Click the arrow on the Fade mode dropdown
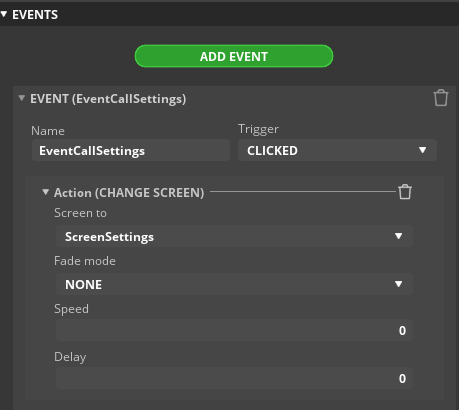Image resolution: width=459 pixels, height=410 pixels. (x=398, y=284)
